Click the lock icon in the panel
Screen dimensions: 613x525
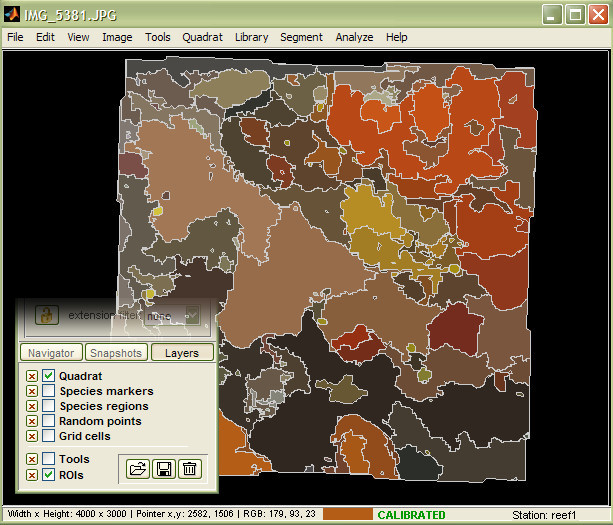coord(46,315)
